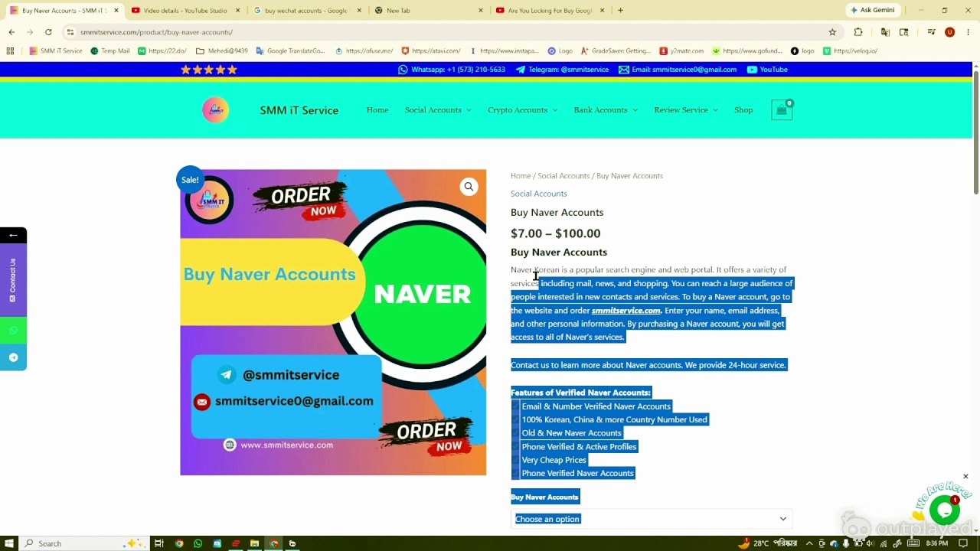Click the Sale! badge on product image
Image resolution: width=980 pixels, height=551 pixels.
tap(190, 180)
